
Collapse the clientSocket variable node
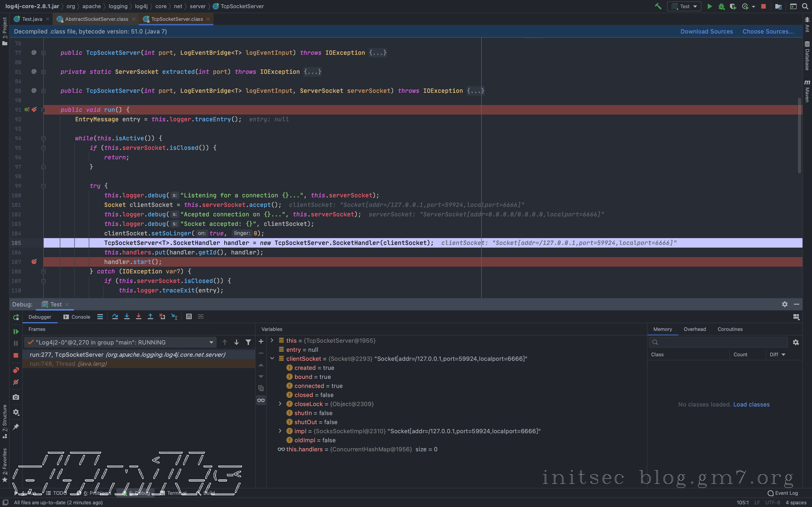(x=272, y=359)
